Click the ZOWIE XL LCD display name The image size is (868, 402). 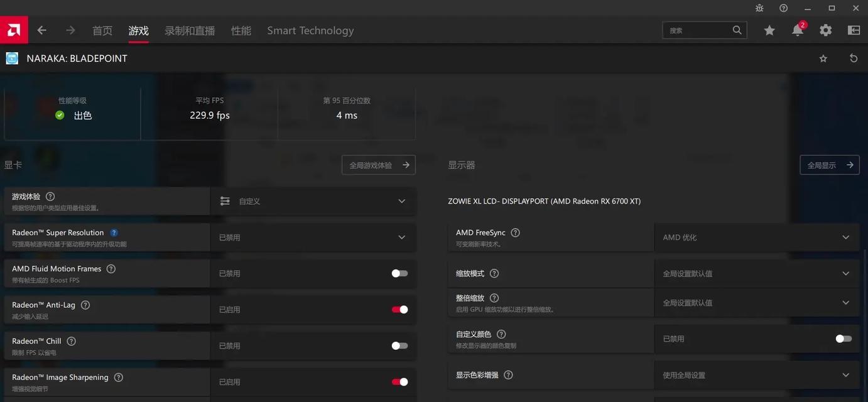(544, 202)
